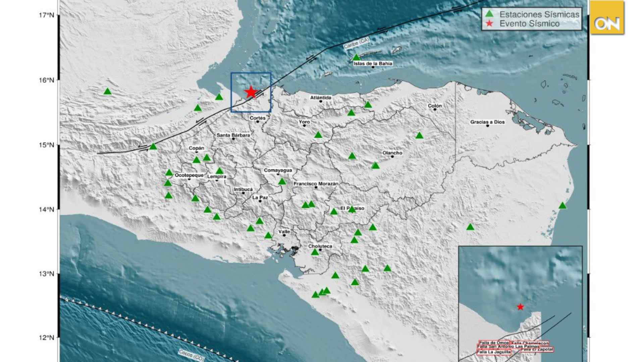
Task: Click the green triangle in the legend
Action: click(490, 14)
